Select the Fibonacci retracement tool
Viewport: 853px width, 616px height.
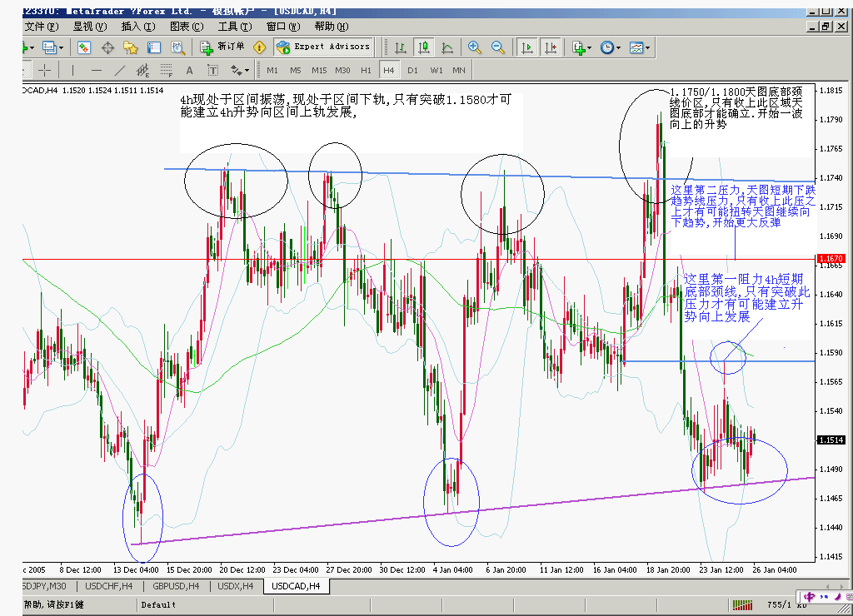167,70
